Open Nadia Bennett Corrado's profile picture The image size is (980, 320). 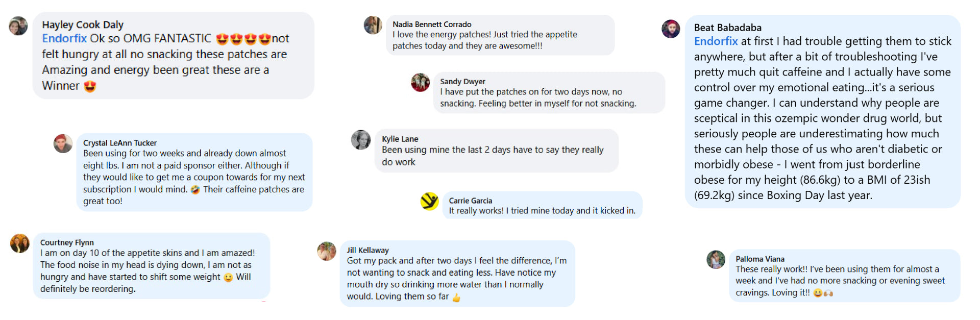coord(373,25)
